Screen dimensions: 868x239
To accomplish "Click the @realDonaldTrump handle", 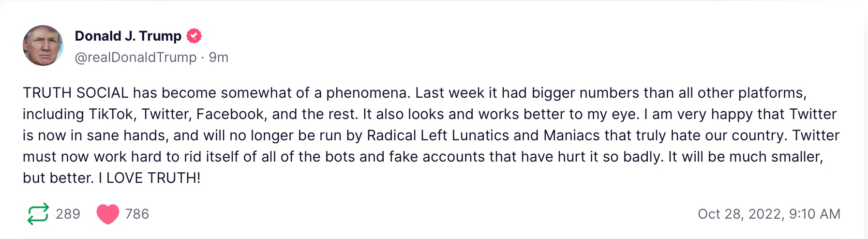I will (x=135, y=57).
